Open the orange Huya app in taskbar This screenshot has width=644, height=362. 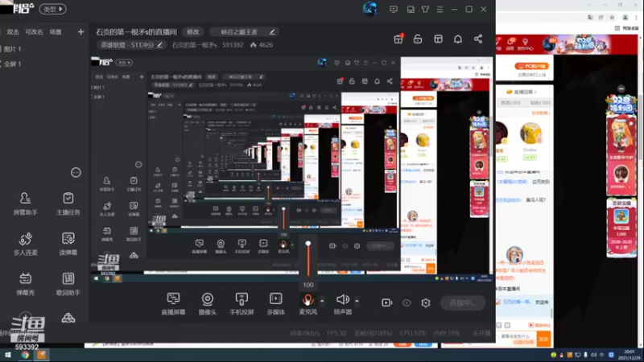coord(42,355)
